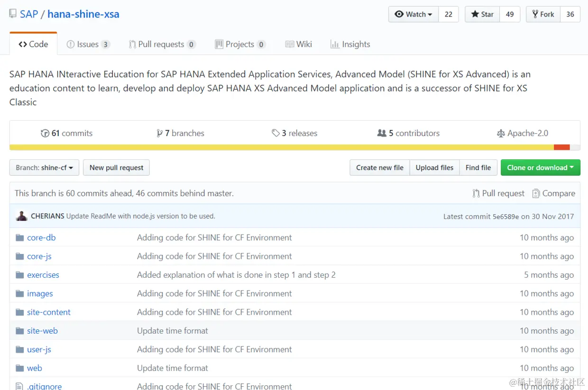Open the CHERIANS author link

47,216
